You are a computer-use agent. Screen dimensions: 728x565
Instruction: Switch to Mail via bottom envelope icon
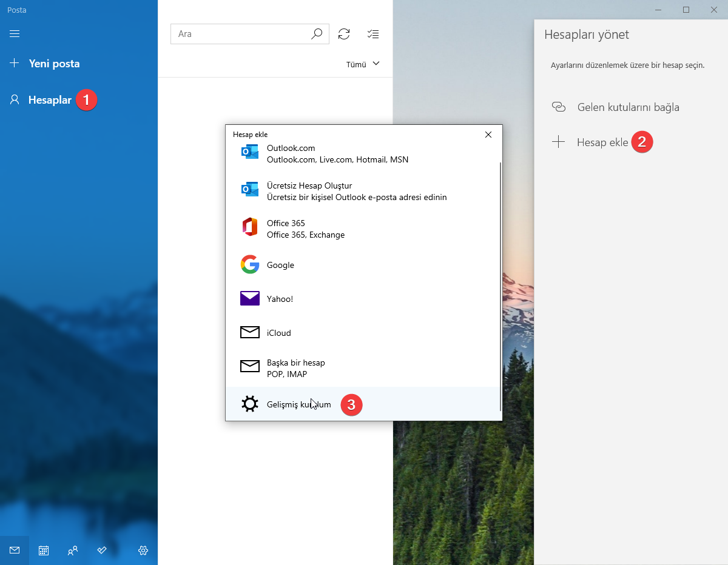point(15,550)
